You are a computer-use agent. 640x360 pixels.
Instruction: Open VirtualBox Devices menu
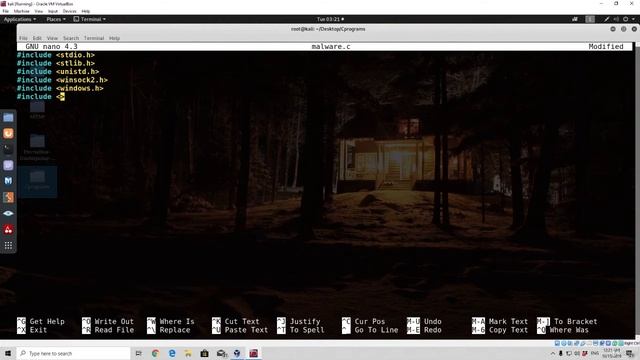pyautogui.click(x=69, y=11)
